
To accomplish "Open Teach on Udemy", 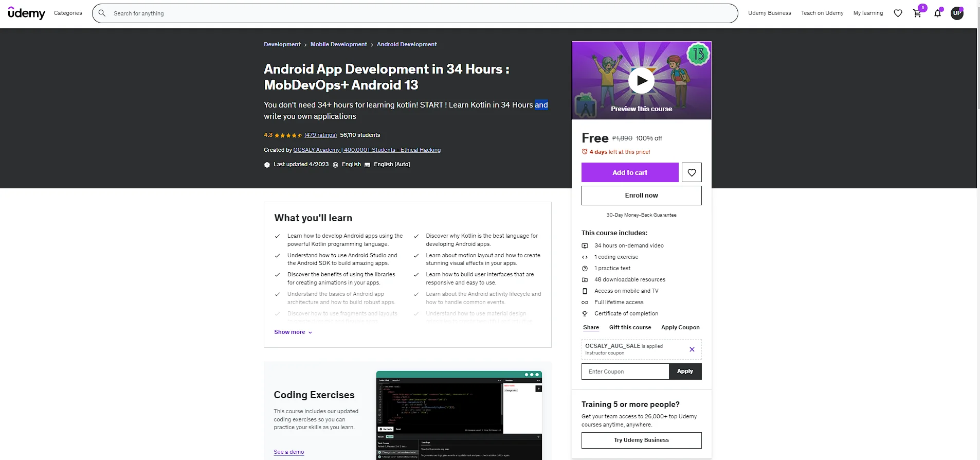I will click(x=822, y=13).
